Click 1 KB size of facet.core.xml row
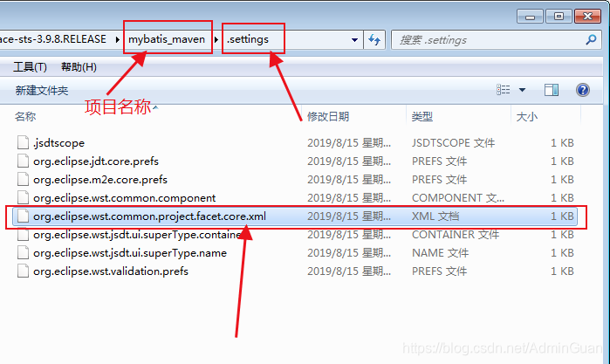Image resolution: width=610 pixels, height=364 pixels. pyautogui.click(x=562, y=216)
